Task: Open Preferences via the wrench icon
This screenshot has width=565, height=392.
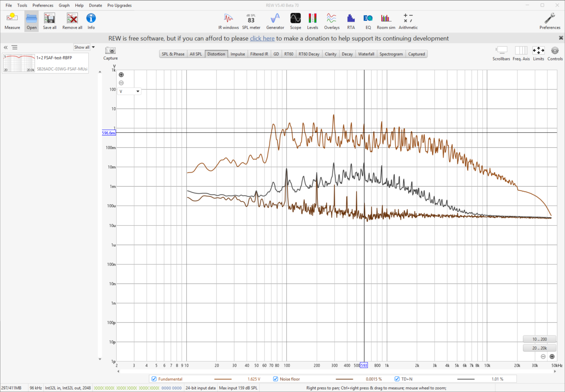Action: tap(550, 21)
